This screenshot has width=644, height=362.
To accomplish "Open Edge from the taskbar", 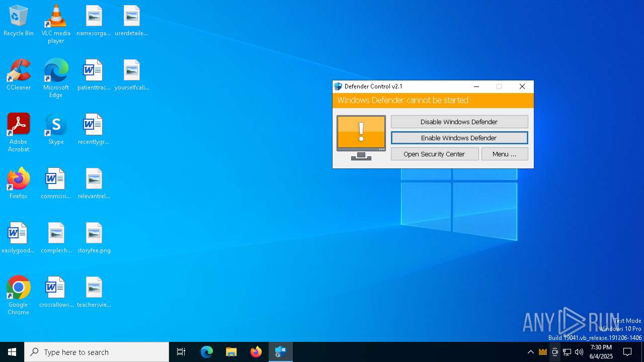I will coord(207,352).
